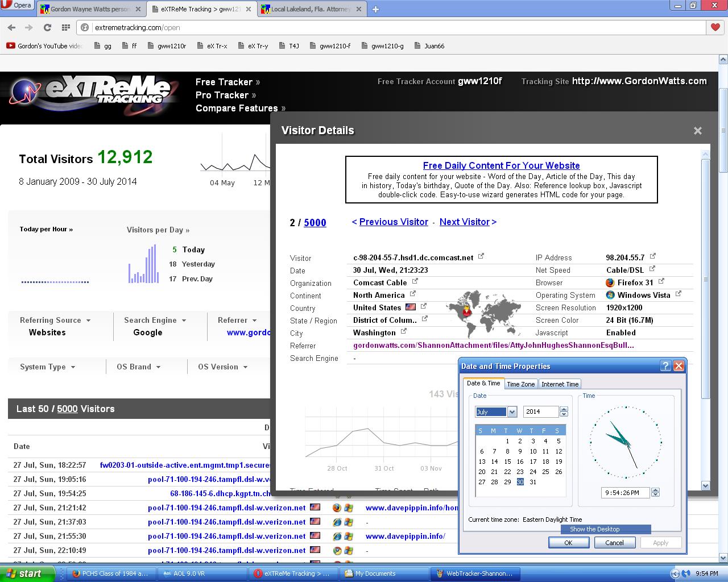
Task: Click the heart bookmark icon in address bar
Action: coord(715,27)
